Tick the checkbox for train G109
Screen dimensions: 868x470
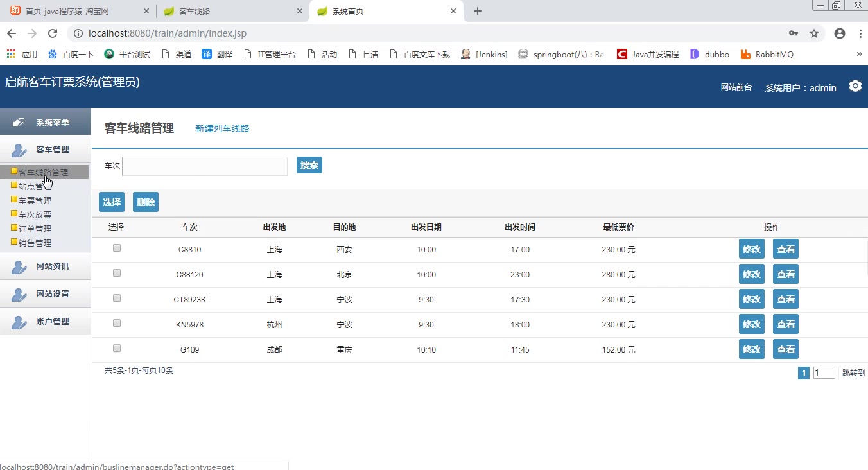tap(117, 348)
